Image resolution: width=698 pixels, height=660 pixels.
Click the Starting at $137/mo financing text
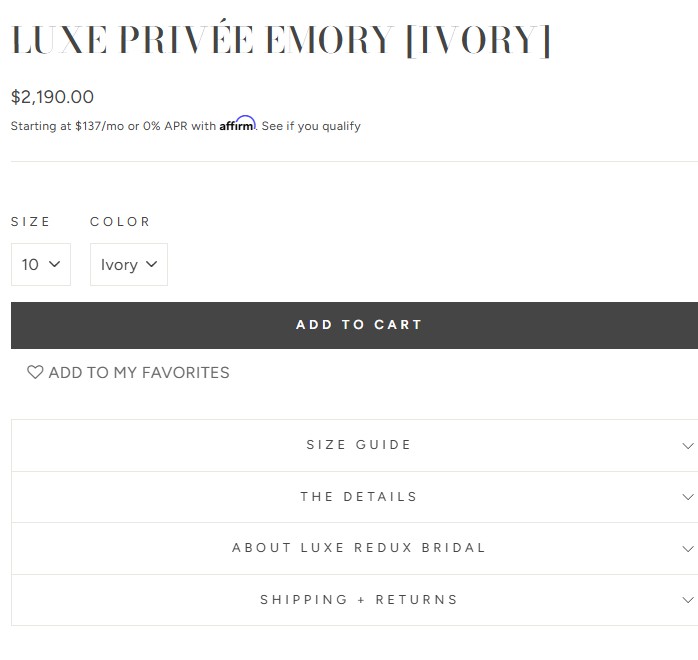tap(113, 126)
